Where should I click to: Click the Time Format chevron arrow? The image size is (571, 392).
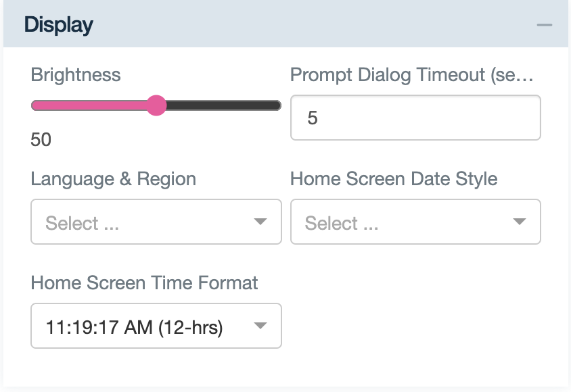(260, 326)
